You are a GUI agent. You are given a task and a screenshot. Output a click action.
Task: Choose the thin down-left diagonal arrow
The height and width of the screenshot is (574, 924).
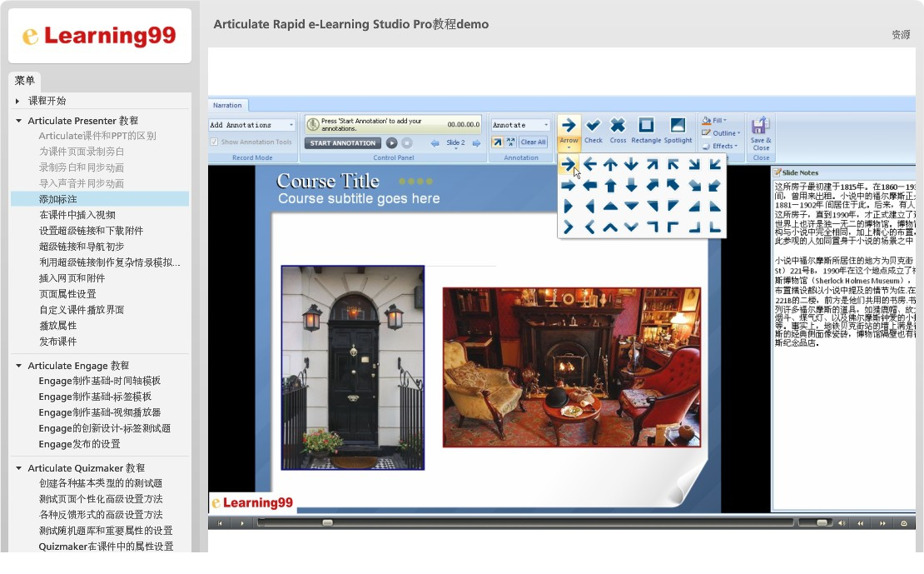tap(715, 165)
